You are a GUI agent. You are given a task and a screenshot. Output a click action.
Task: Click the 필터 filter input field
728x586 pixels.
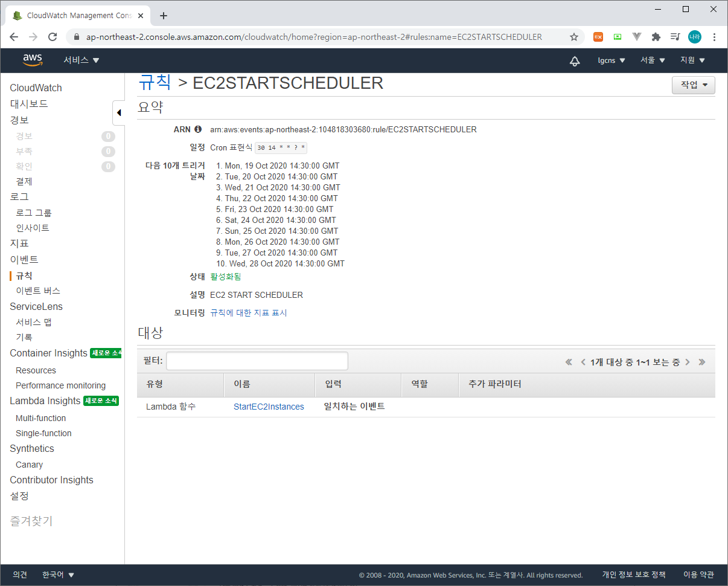257,361
